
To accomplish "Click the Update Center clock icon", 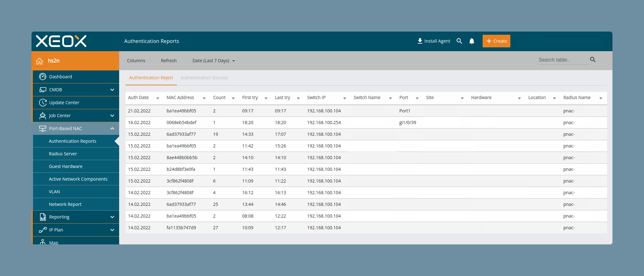I will pyautogui.click(x=43, y=103).
